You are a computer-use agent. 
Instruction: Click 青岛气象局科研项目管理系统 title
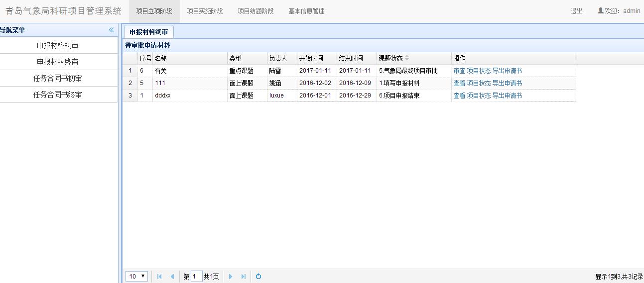[x=63, y=11]
